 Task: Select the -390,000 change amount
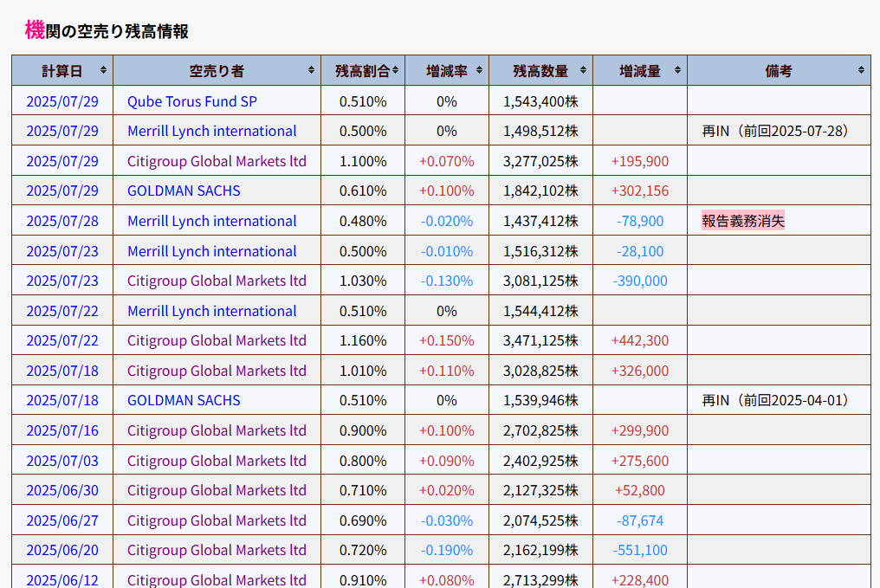click(640, 281)
